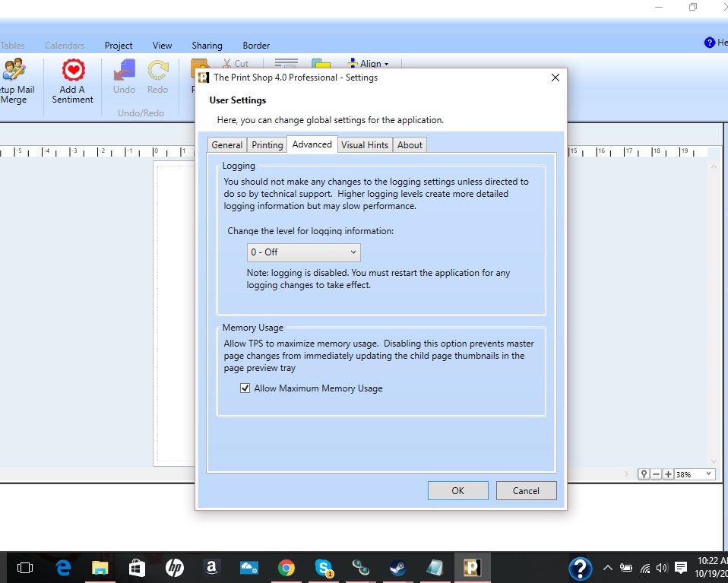
Task: Open the About tab
Action: point(410,145)
